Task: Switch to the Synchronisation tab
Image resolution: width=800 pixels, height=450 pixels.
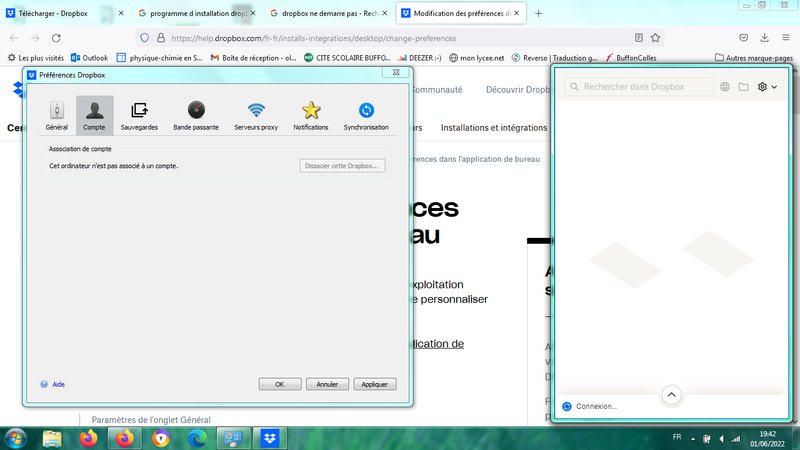Action: [x=366, y=115]
